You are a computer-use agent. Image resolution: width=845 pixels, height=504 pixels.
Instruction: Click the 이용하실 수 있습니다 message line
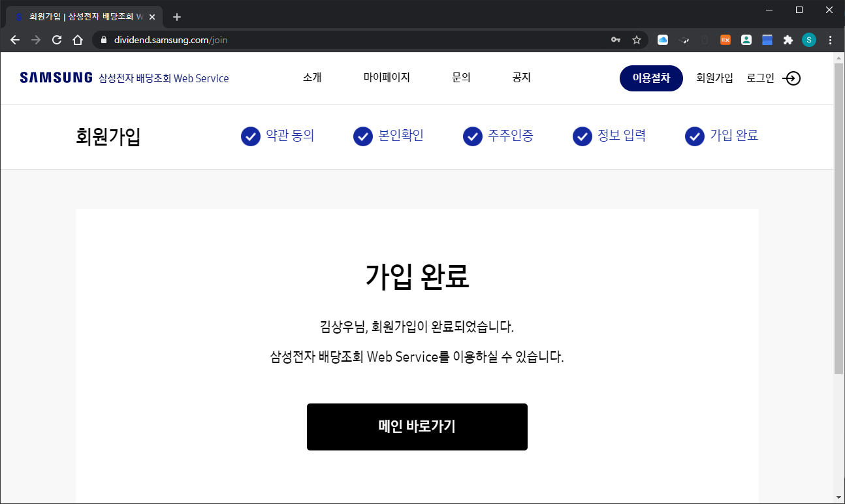pos(417,357)
